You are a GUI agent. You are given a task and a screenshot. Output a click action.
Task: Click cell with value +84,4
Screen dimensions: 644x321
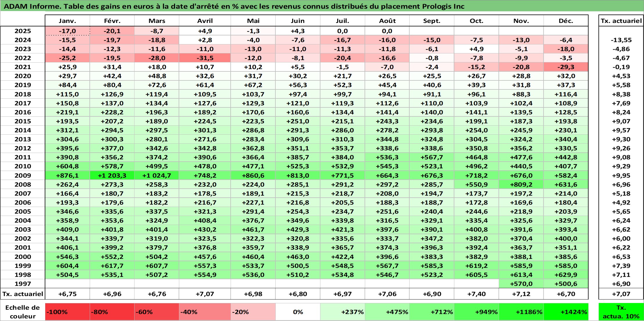coord(67,85)
